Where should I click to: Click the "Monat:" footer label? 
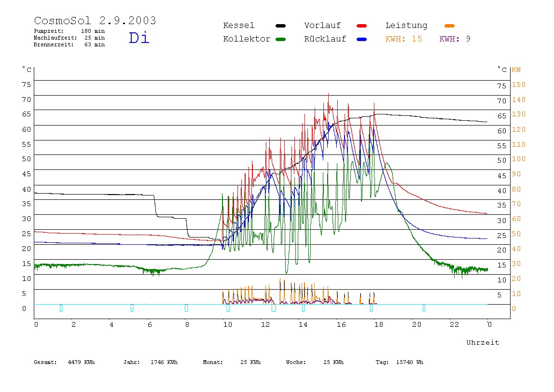click(x=213, y=362)
